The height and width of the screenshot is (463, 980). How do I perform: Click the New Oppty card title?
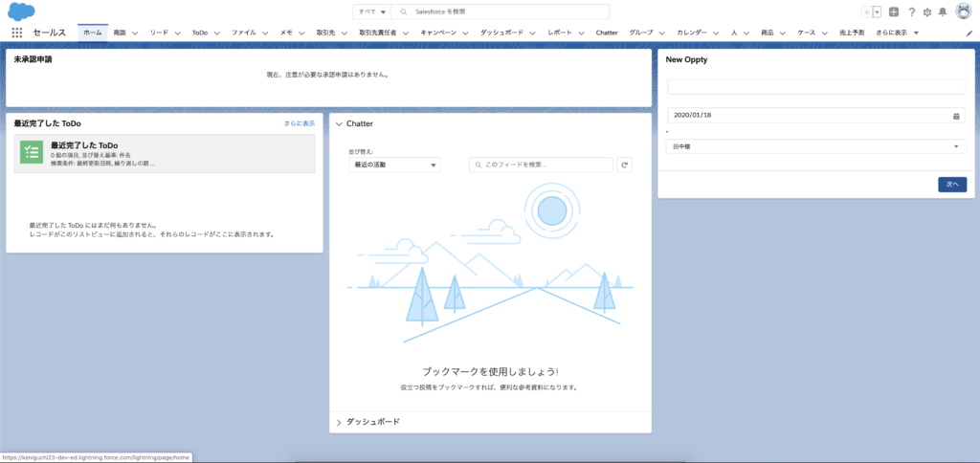(686, 60)
